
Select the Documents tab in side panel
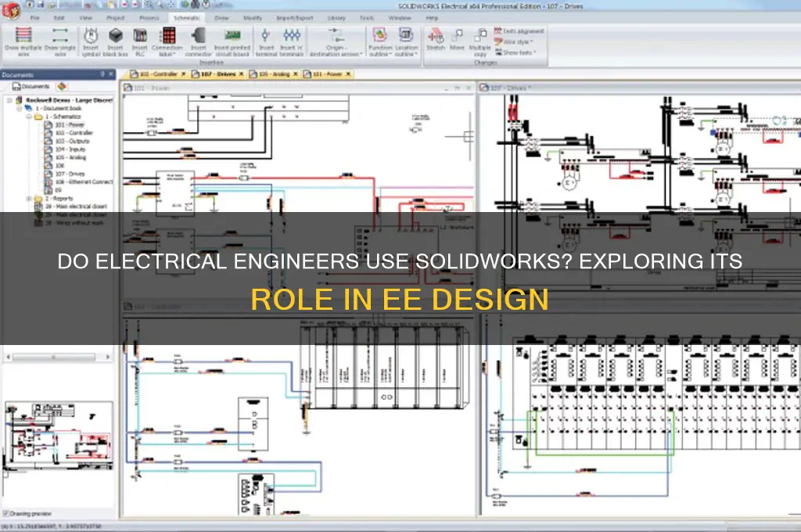click(31, 86)
